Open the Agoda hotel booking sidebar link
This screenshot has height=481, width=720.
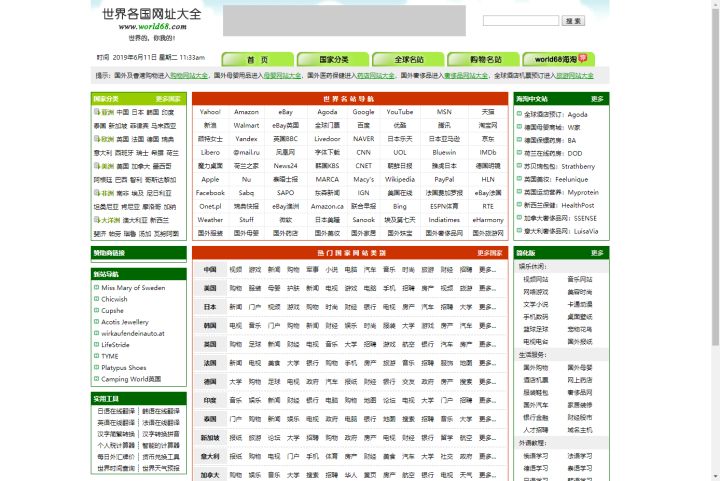click(556, 114)
